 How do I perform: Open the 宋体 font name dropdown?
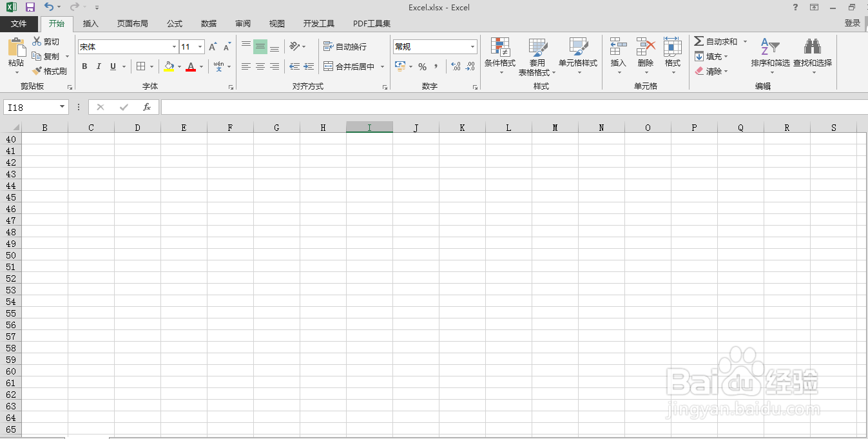pos(174,47)
